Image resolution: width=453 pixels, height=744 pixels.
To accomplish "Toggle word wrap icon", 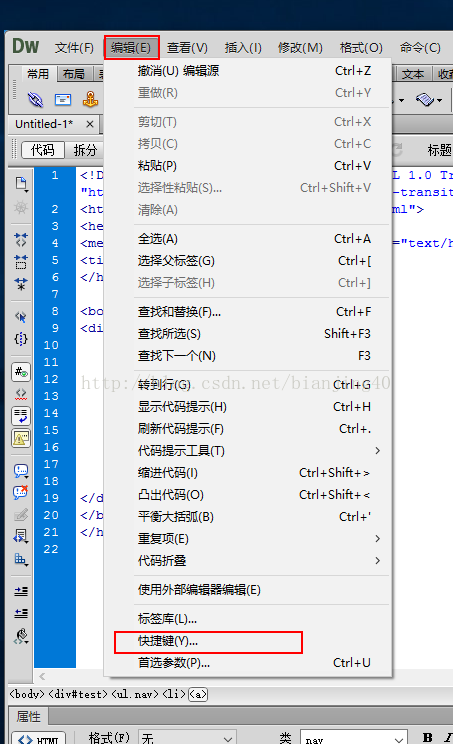I will tap(21, 416).
